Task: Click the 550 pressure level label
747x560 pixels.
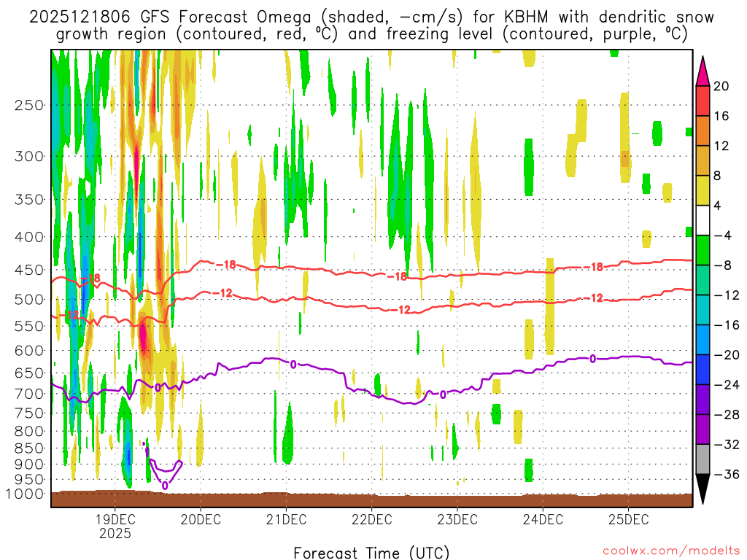Action: pos(29,326)
